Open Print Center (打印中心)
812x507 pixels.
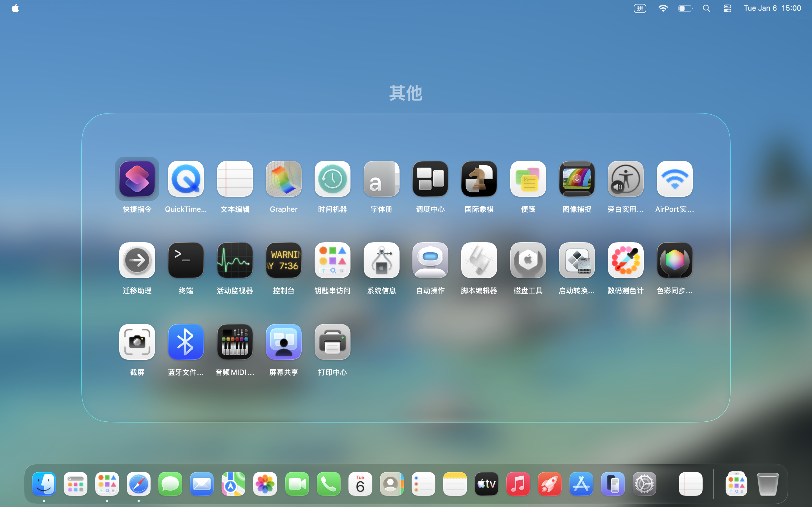click(x=332, y=342)
